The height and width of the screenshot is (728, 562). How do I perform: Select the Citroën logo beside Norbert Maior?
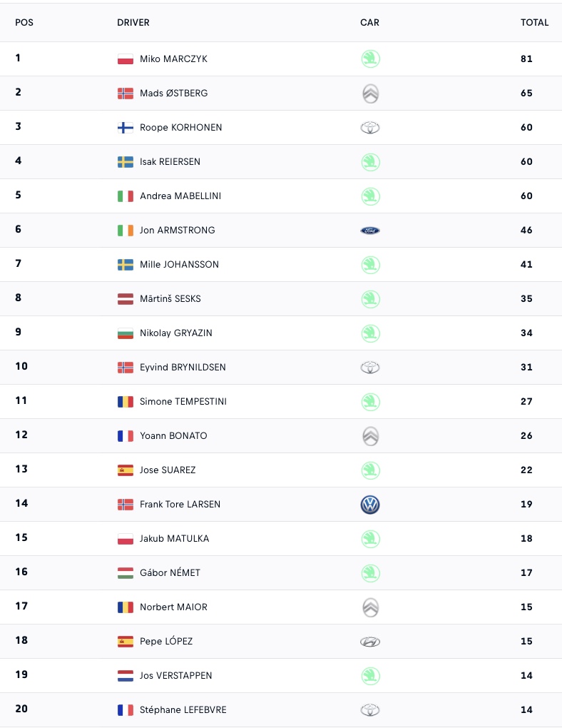click(x=370, y=607)
